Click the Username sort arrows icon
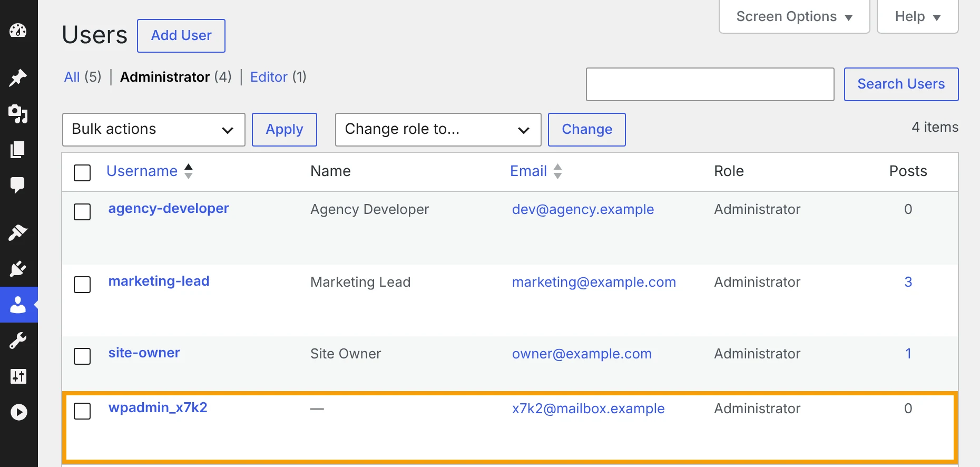980x467 pixels. (189, 171)
